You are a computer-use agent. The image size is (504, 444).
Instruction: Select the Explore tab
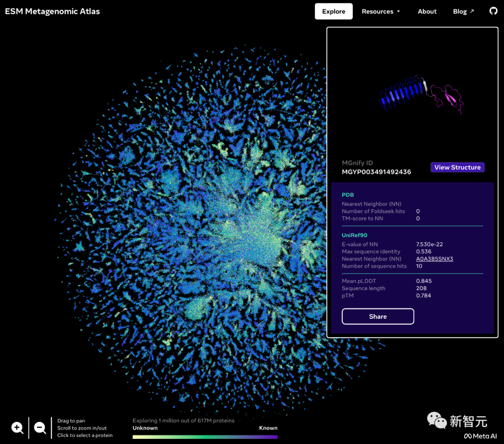(x=334, y=11)
